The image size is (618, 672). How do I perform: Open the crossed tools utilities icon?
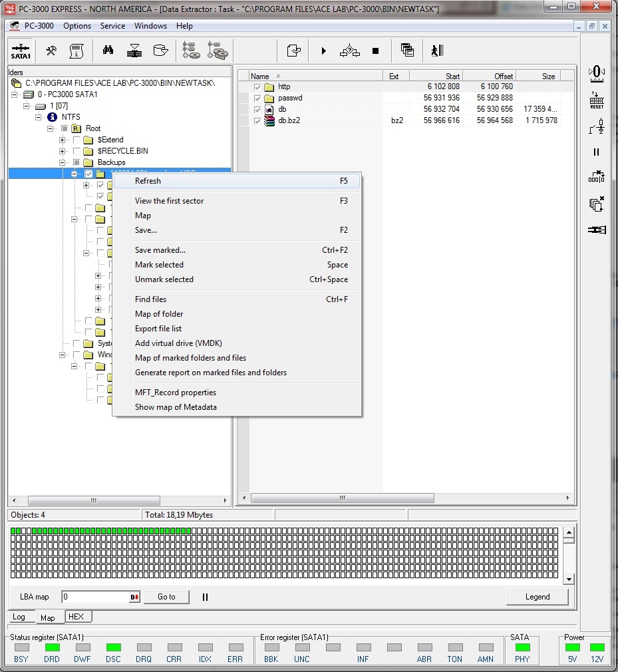pos(51,51)
